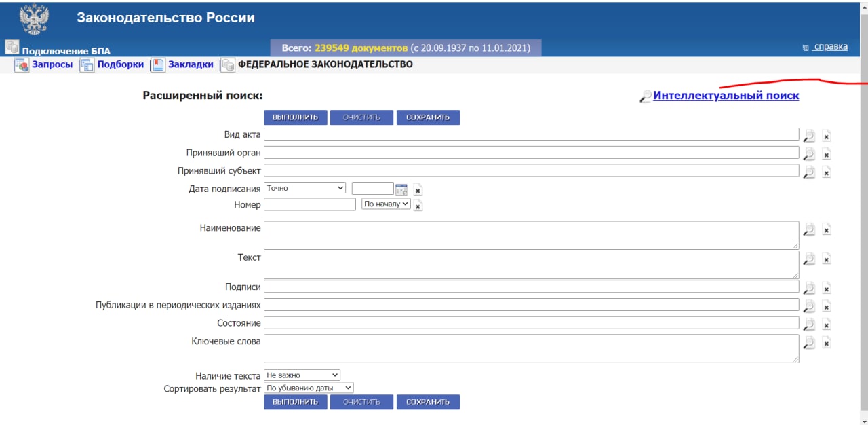Open the Сортировать результат dropdown
This screenshot has height=425, width=868.
pyautogui.click(x=309, y=388)
